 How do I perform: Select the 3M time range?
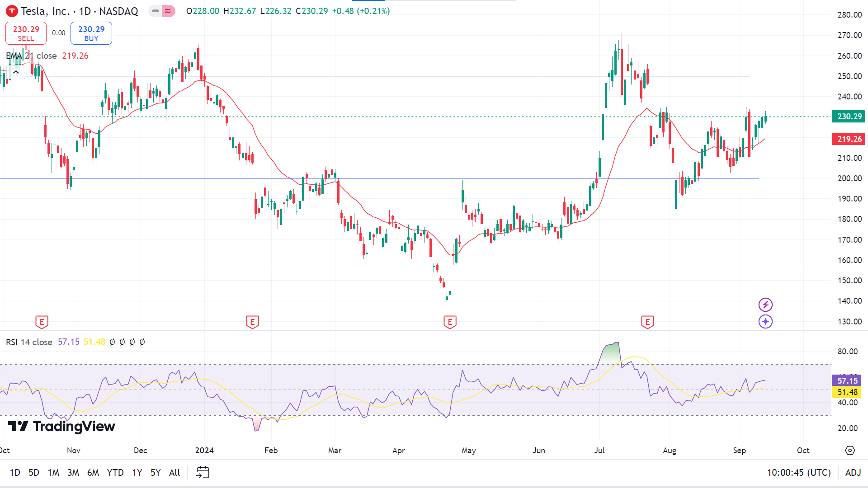pyautogui.click(x=73, y=473)
